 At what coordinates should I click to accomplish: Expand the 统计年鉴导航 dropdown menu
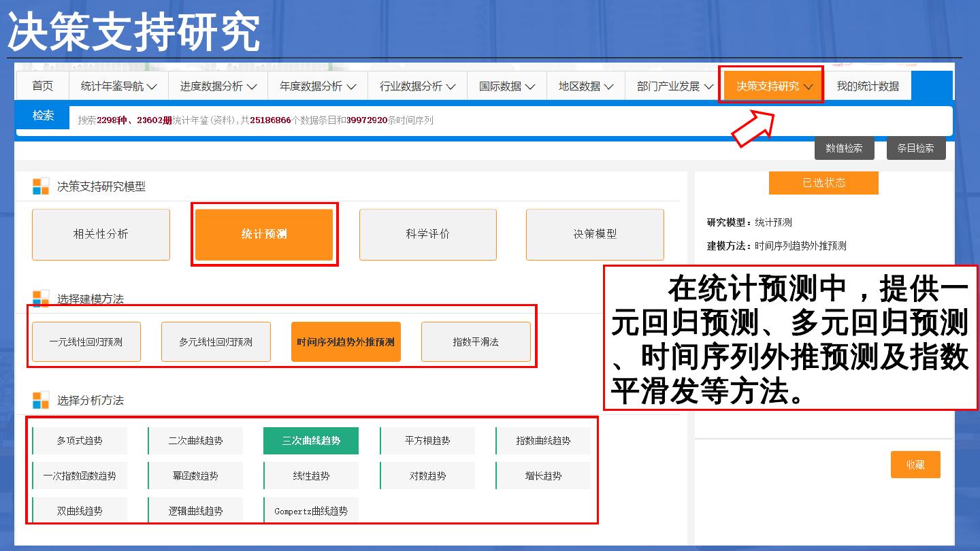118,86
